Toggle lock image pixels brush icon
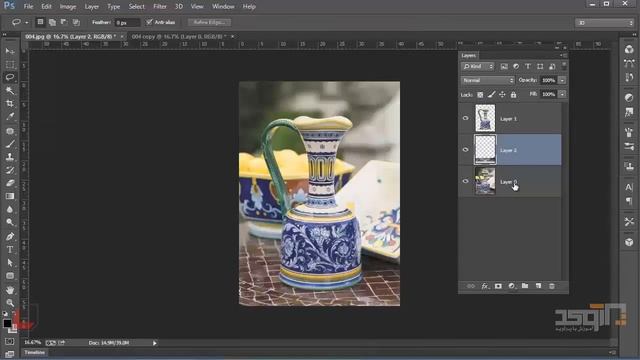The width and height of the screenshot is (640, 360). click(x=491, y=95)
